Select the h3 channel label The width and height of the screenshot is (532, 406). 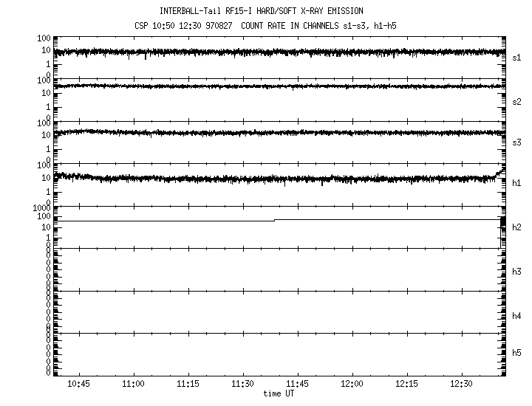click(x=517, y=272)
